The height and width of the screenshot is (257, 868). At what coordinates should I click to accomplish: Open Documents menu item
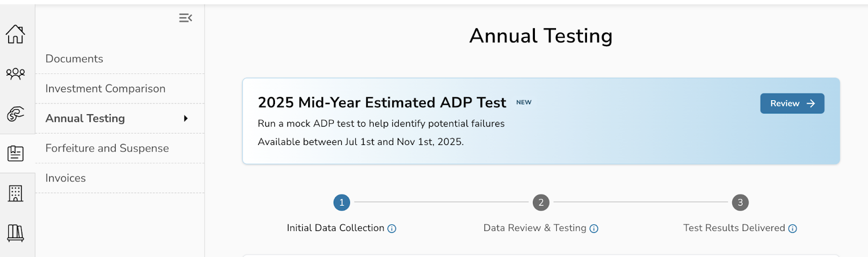[x=74, y=59]
